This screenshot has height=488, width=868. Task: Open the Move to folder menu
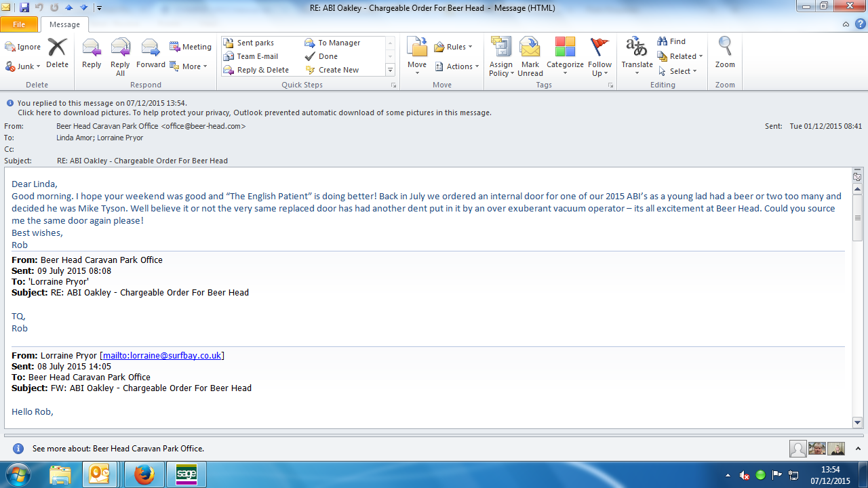coord(417,57)
